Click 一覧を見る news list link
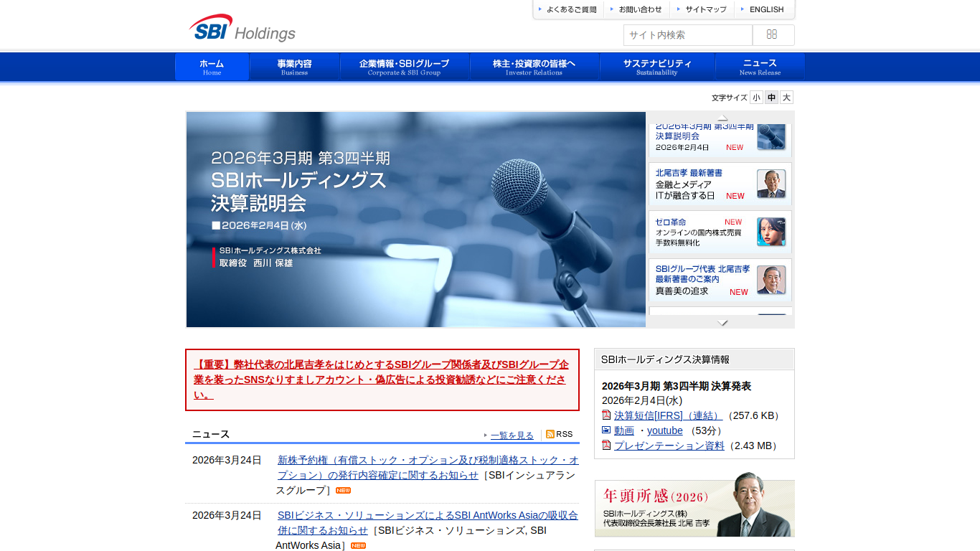 point(512,435)
